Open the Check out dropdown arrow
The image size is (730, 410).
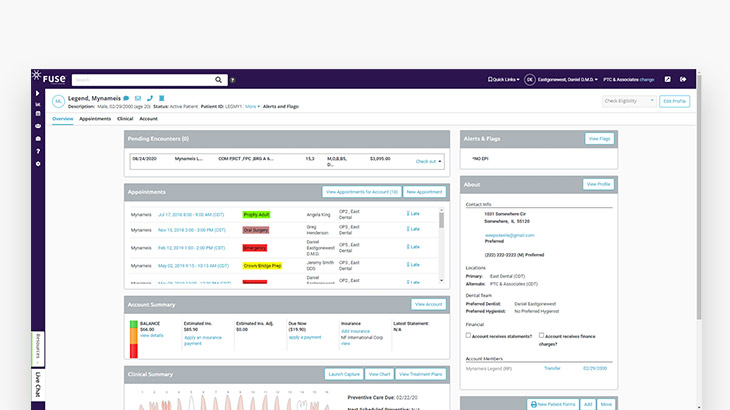pos(440,161)
